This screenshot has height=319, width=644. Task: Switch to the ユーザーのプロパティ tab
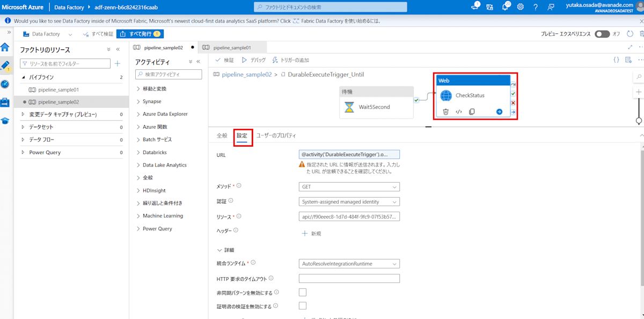click(276, 136)
